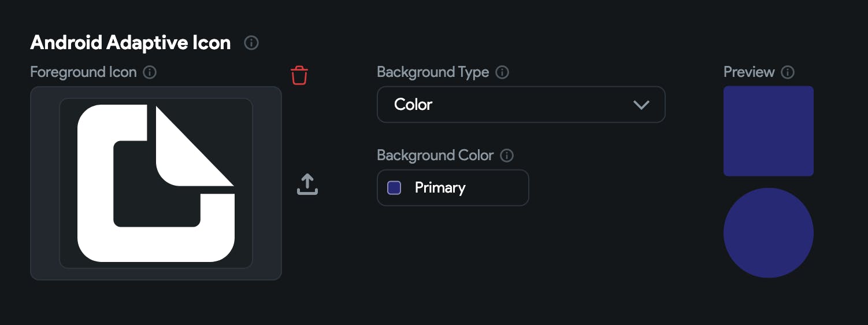Screen dimensions: 868x325
Task: Click info icon next to Foreground Icon label
Action: pos(150,72)
